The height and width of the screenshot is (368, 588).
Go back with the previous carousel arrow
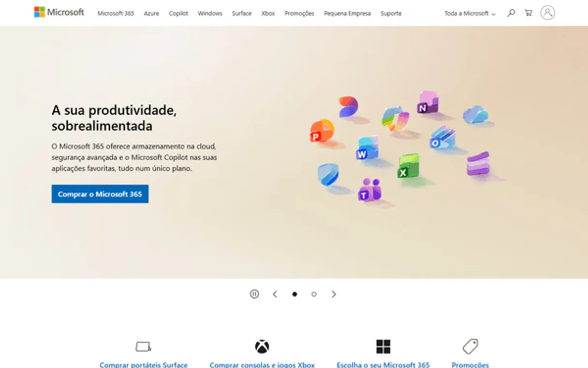[x=275, y=294]
